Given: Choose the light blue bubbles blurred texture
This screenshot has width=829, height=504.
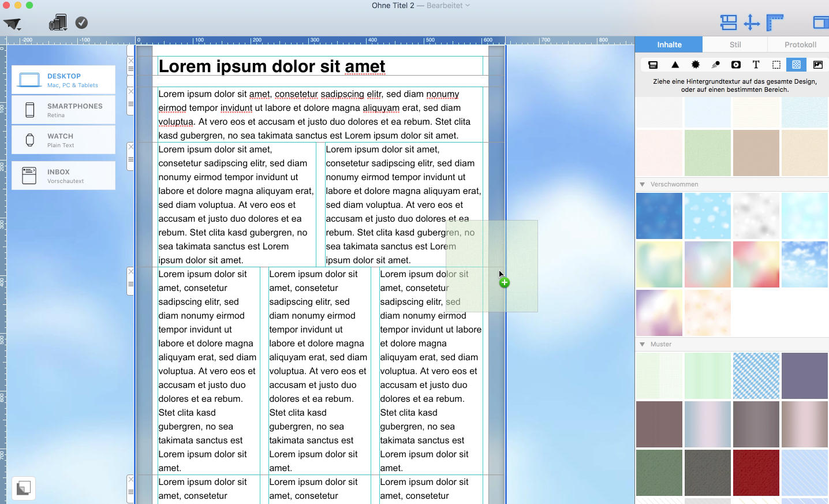Looking at the screenshot, I should pyautogui.click(x=708, y=216).
